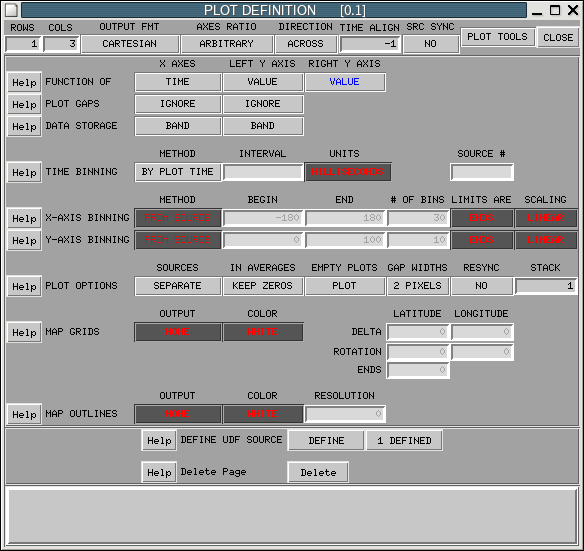Toggle the SRC SYNC NO button

click(x=431, y=44)
